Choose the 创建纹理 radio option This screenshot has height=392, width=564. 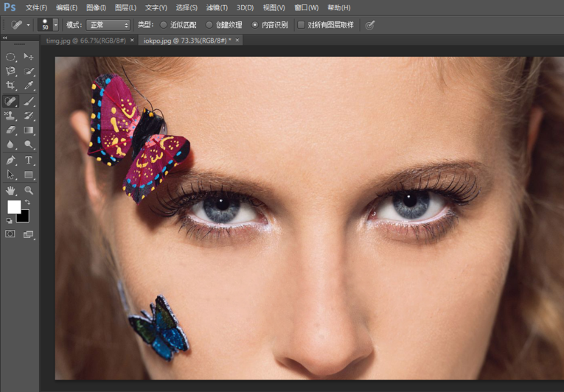coord(209,25)
